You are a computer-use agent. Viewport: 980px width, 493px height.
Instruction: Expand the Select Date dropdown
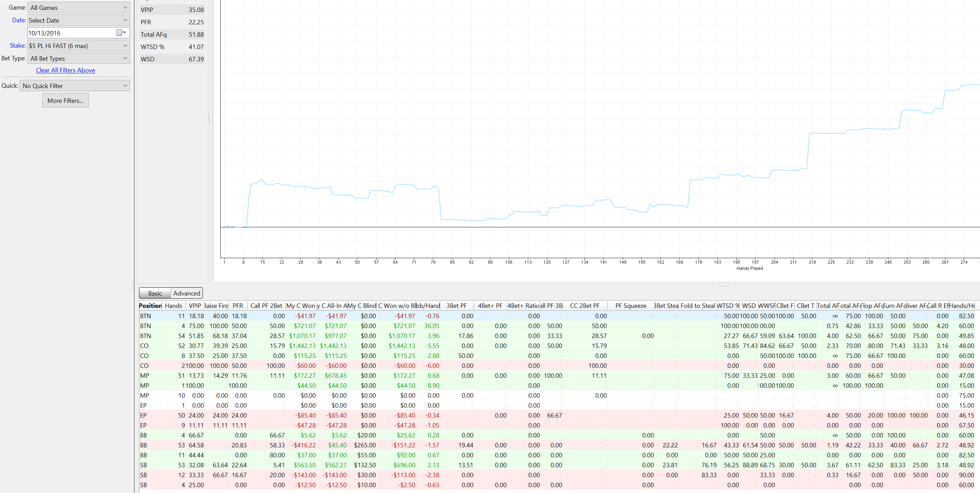(x=79, y=20)
